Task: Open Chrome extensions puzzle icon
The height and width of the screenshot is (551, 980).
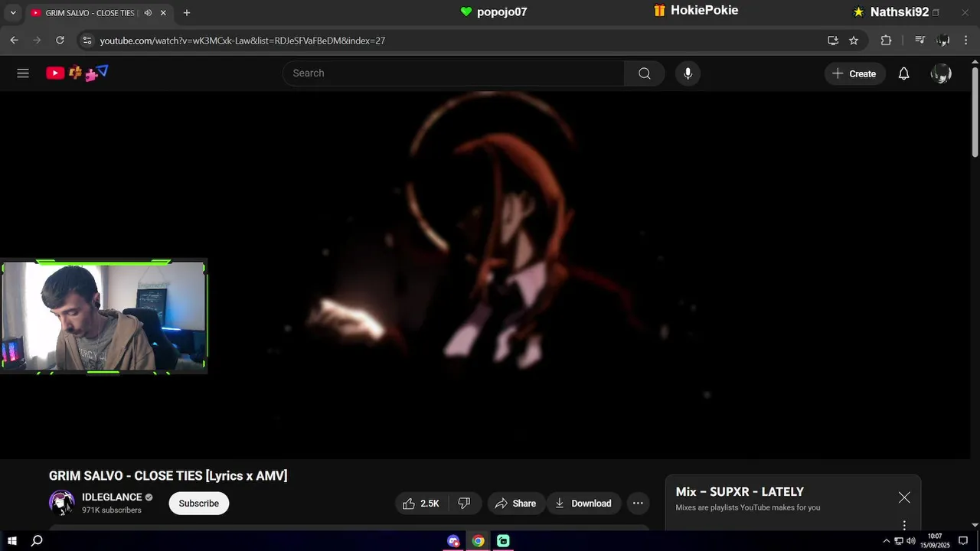Action: click(886, 41)
